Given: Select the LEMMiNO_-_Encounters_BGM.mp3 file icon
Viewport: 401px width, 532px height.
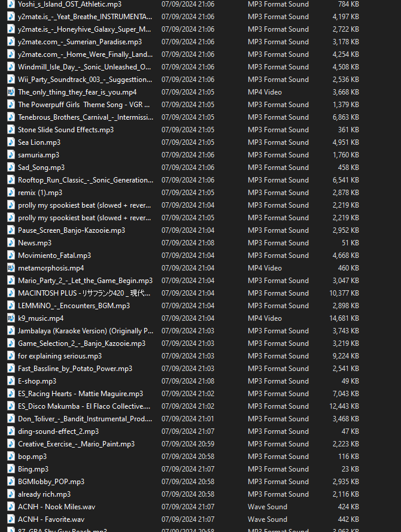Looking at the screenshot, I should point(11,305).
